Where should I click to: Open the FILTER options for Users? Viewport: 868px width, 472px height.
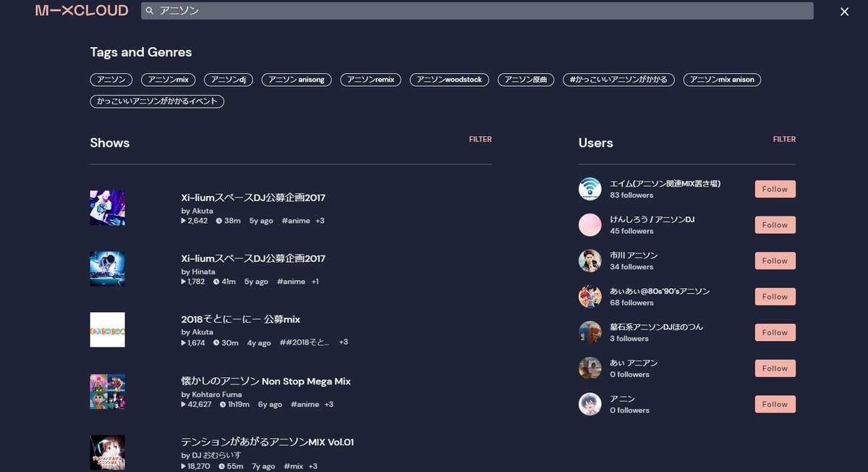pyautogui.click(x=784, y=139)
